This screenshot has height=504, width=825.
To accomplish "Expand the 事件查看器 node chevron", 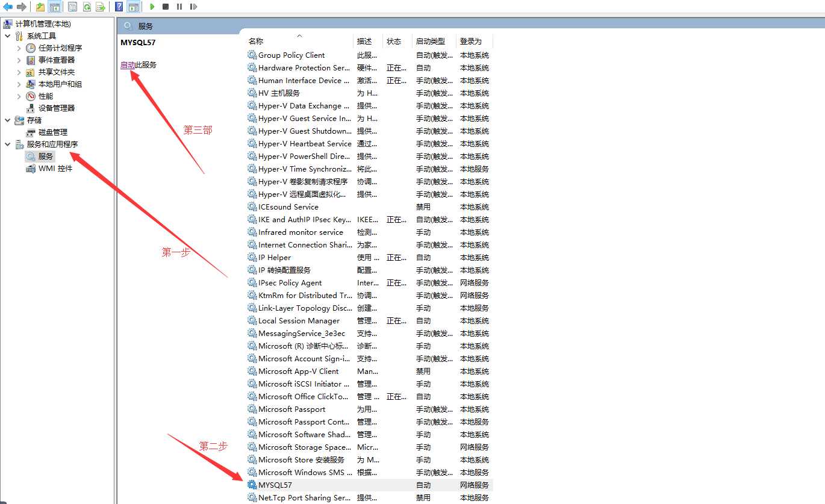I will pos(19,60).
